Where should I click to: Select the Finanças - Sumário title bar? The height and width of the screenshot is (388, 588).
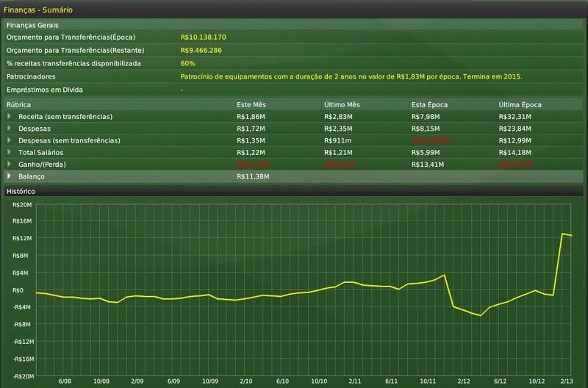coord(38,10)
